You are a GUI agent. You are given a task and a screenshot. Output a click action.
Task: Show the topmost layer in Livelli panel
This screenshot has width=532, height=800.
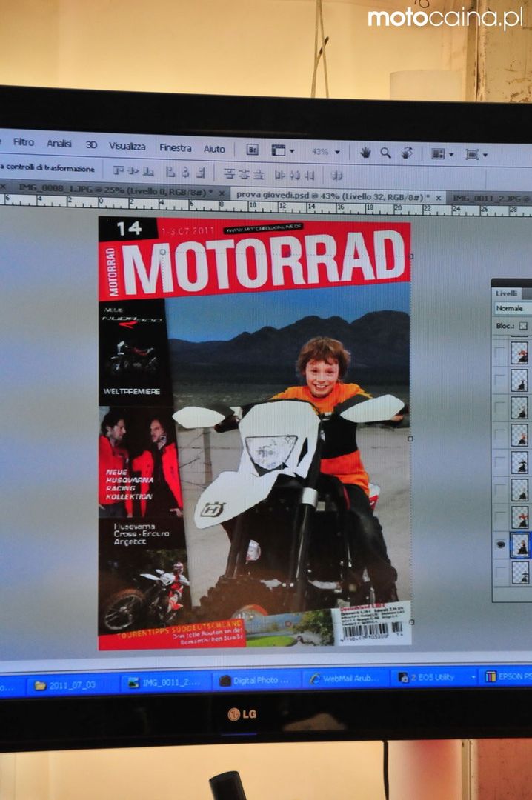coord(500,353)
